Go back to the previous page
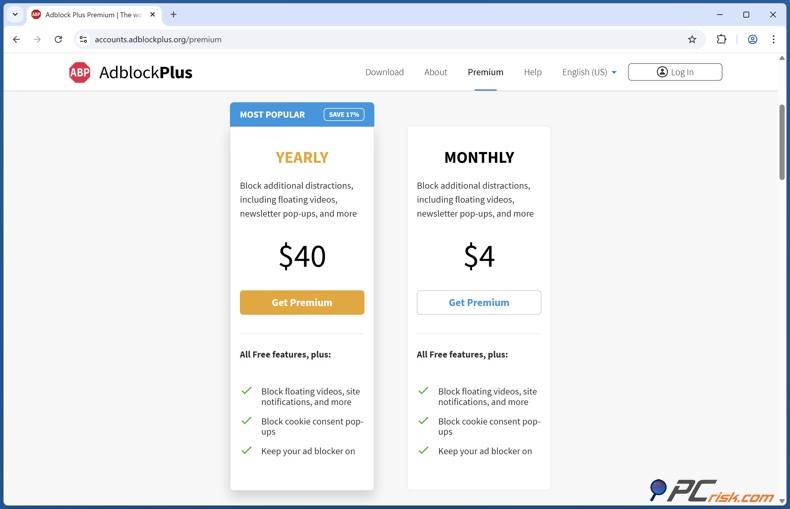The width and height of the screenshot is (790, 509). pos(16,40)
